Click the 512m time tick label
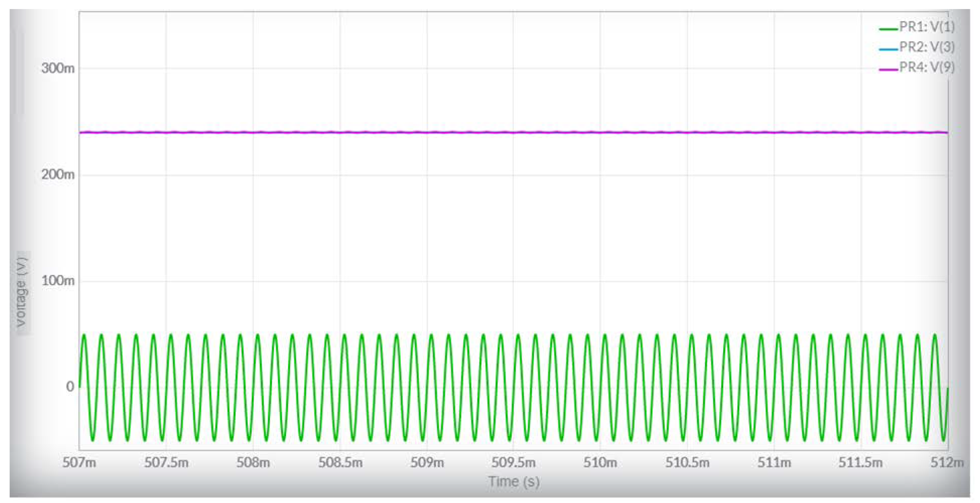Viewport: 980px width, 503px height. [x=947, y=463]
